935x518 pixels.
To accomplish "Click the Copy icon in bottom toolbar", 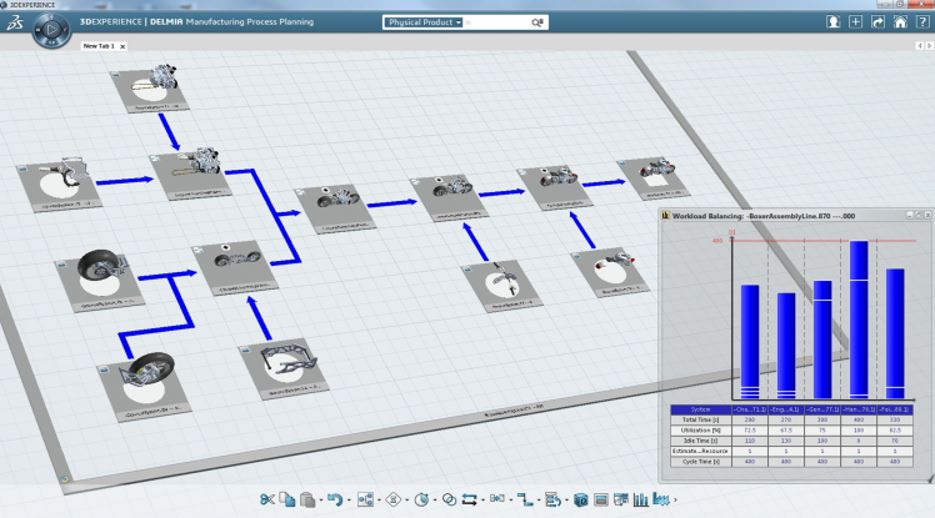I will point(287,499).
